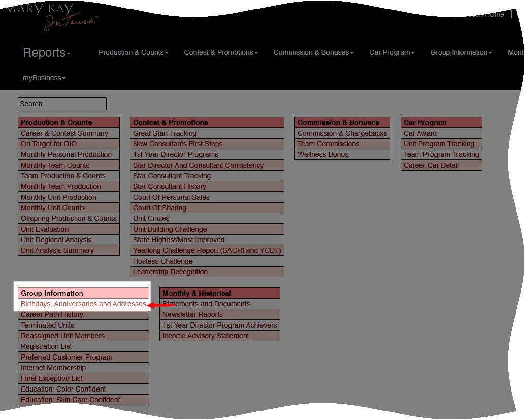Go to Team Production & Counts

click(69, 176)
